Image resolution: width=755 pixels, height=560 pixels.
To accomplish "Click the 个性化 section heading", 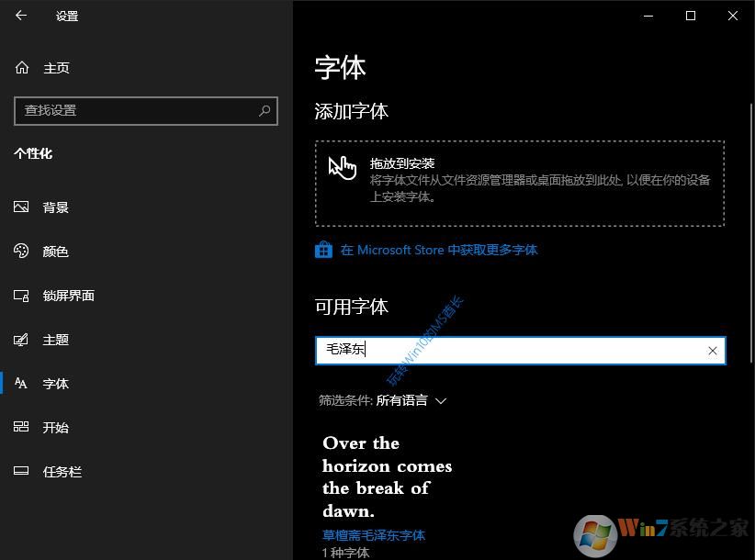I will 33,153.
